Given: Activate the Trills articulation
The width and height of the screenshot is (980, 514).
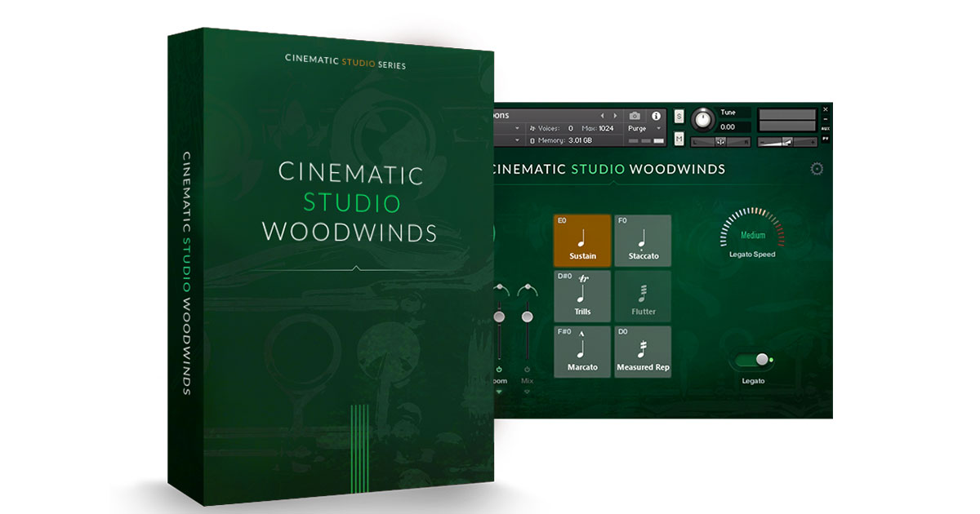Looking at the screenshot, I should click(x=581, y=296).
